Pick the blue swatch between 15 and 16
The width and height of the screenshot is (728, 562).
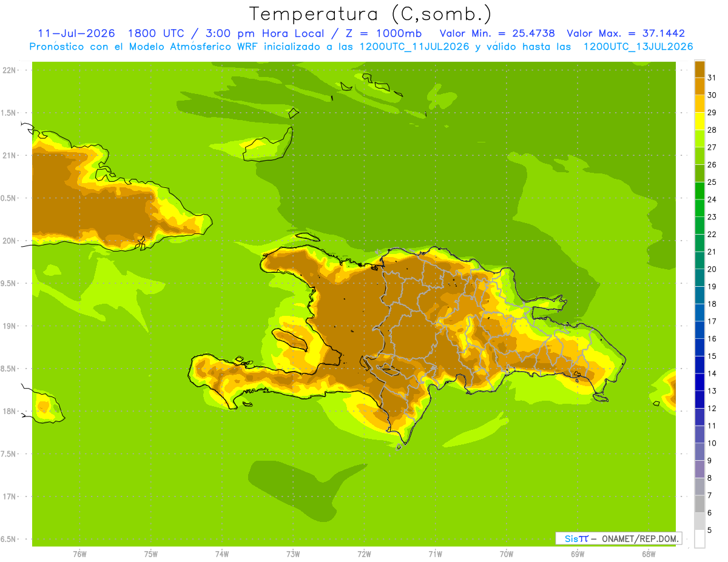coord(699,347)
